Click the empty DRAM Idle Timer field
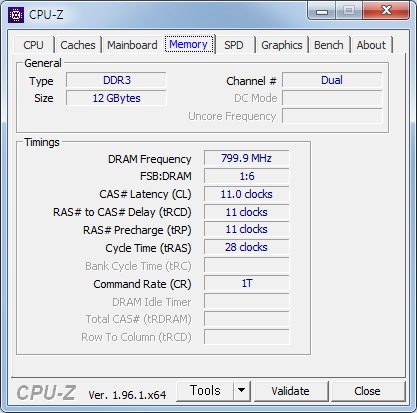Image resolution: width=417 pixels, height=413 pixels. tap(247, 302)
